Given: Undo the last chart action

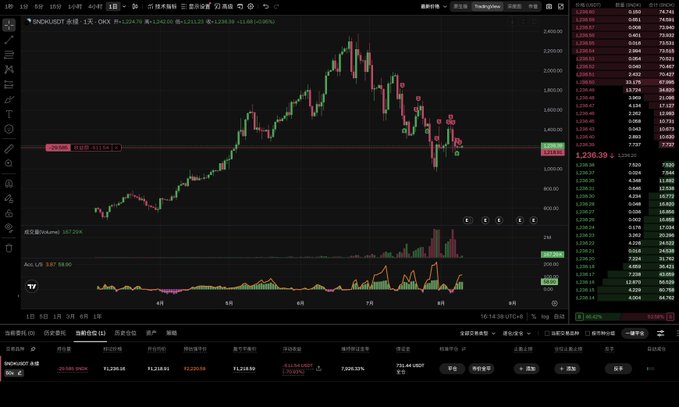Looking at the screenshot, I should coord(266,6).
